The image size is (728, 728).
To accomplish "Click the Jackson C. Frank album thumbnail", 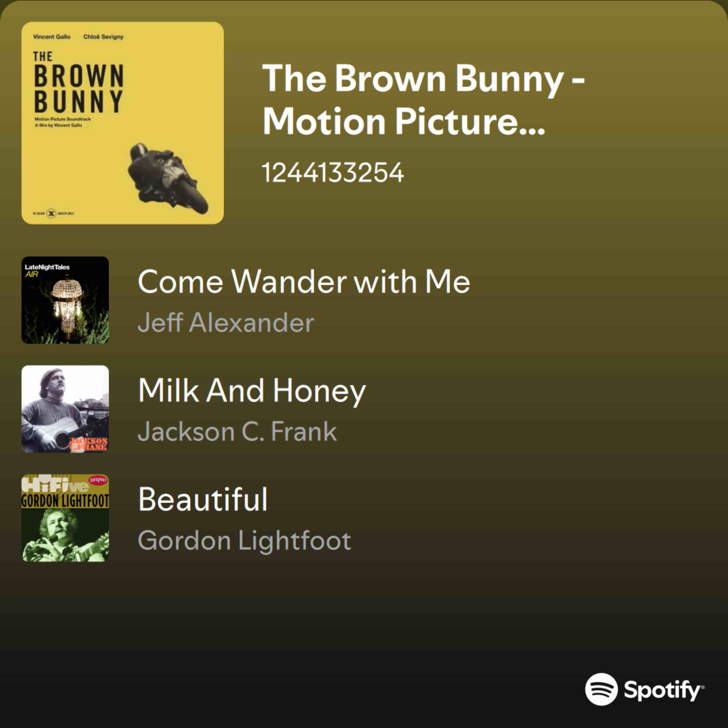I will (x=65, y=409).
